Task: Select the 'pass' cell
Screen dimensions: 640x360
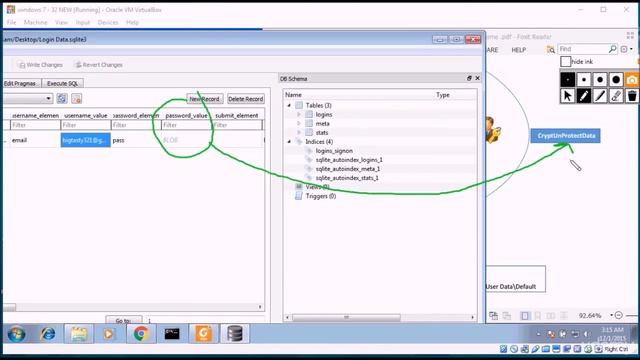Action: pyautogui.click(x=136, y=140)
